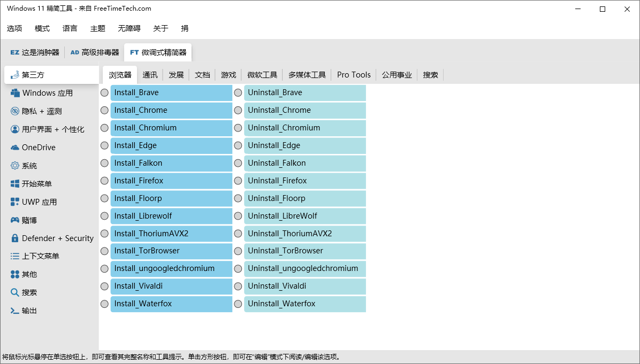
Task: Select the Uninstall_LibreWolf radio button
Action: 238,216
